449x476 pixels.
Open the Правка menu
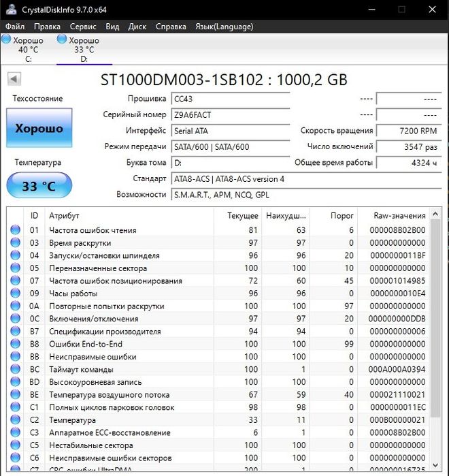[x=47, y=27]
